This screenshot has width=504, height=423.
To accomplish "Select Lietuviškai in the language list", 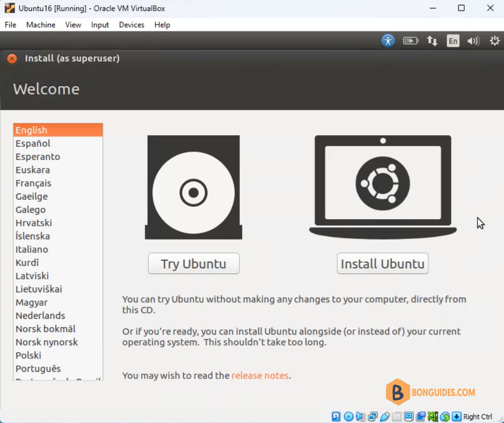I will [x=58, y=289].
